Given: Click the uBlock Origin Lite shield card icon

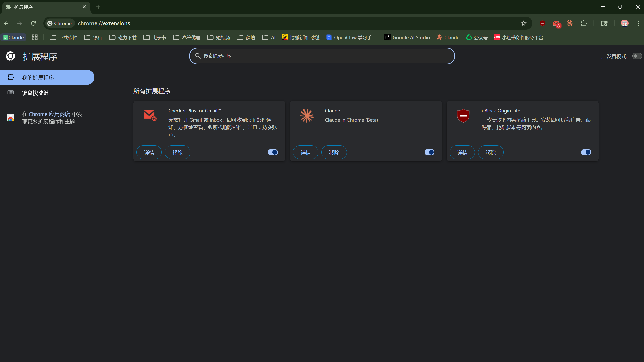Looking at the screenshot, I should pos(463,116).
